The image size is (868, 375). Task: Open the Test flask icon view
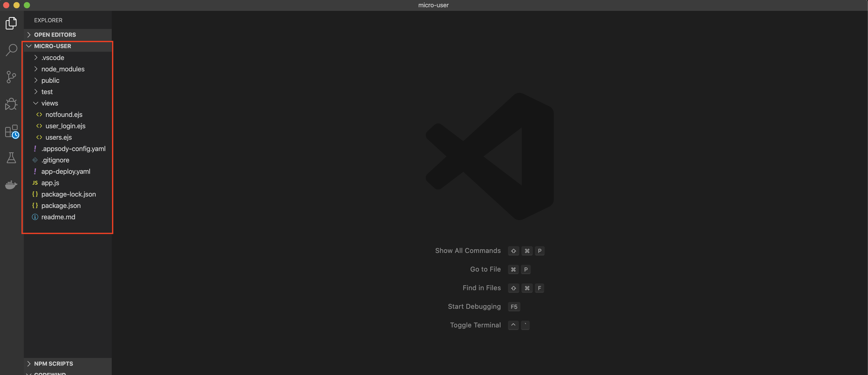11,158
